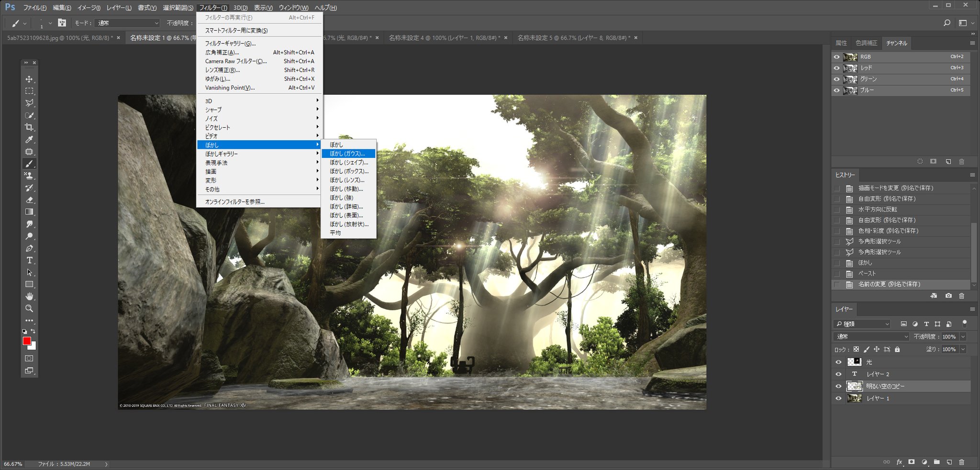The image size is (980, 470).
Task: Expand the ノイズ filter submenu
Action: pos(259,119)
